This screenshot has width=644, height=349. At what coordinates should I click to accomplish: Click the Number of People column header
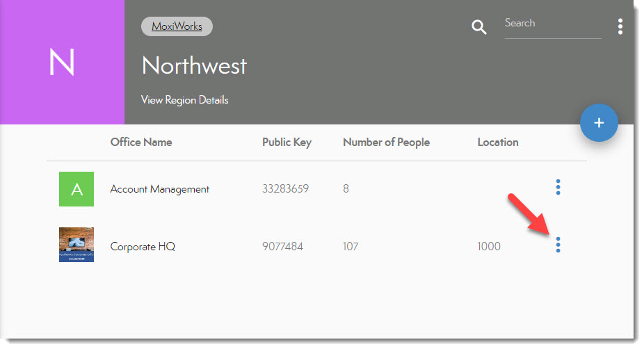386,143
